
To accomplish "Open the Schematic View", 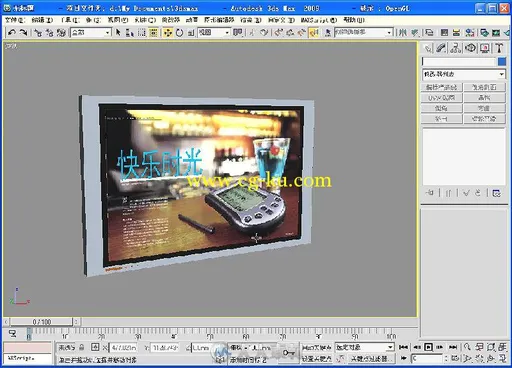I will tap(456, 32).
